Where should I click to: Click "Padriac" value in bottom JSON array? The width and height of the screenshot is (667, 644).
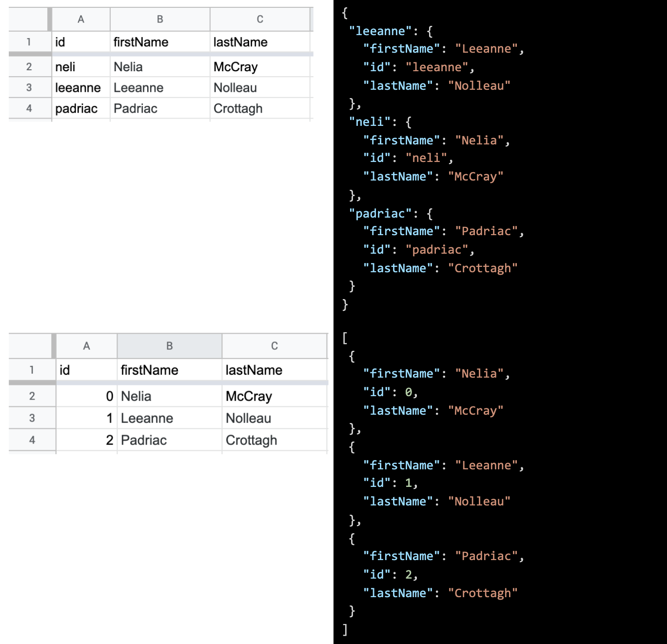(x=487, y=556)
